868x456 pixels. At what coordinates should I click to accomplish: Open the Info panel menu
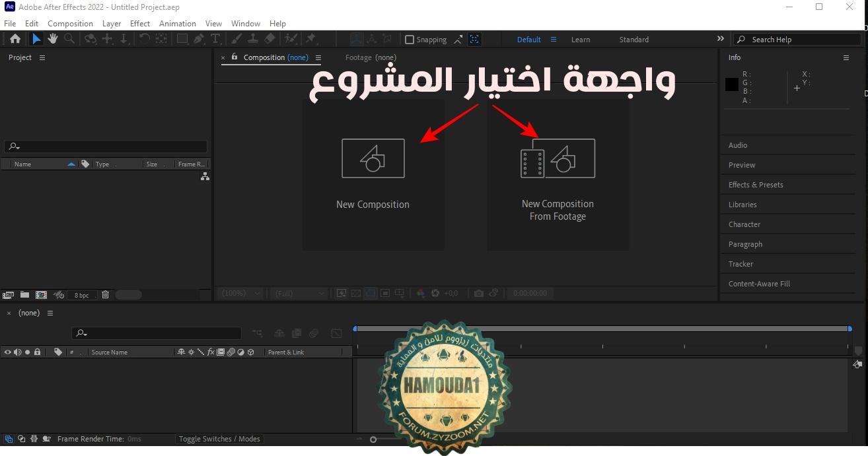coord(846,57)
